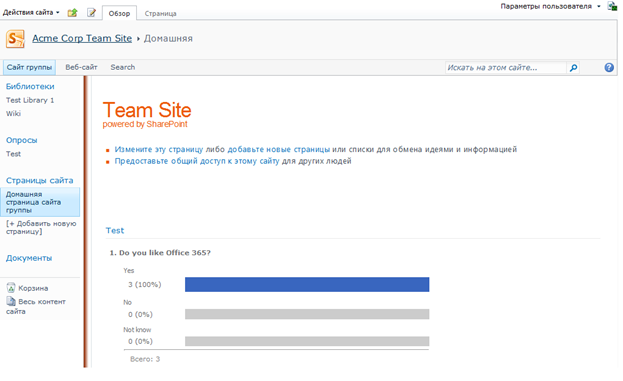Click the SharePoint site logo icon
Screen dimensions: 623x381
point(15,39)
